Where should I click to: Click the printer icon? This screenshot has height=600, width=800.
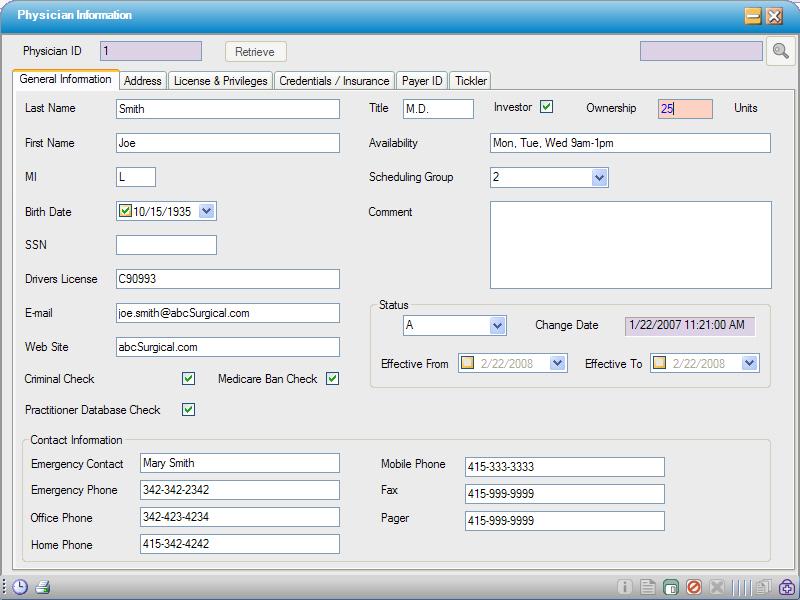[x=40, y=587]
